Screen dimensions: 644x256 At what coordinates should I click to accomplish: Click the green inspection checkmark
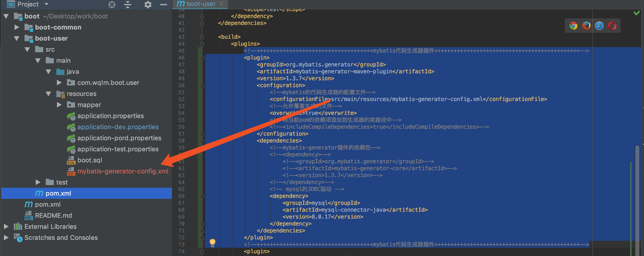point(636,13)
